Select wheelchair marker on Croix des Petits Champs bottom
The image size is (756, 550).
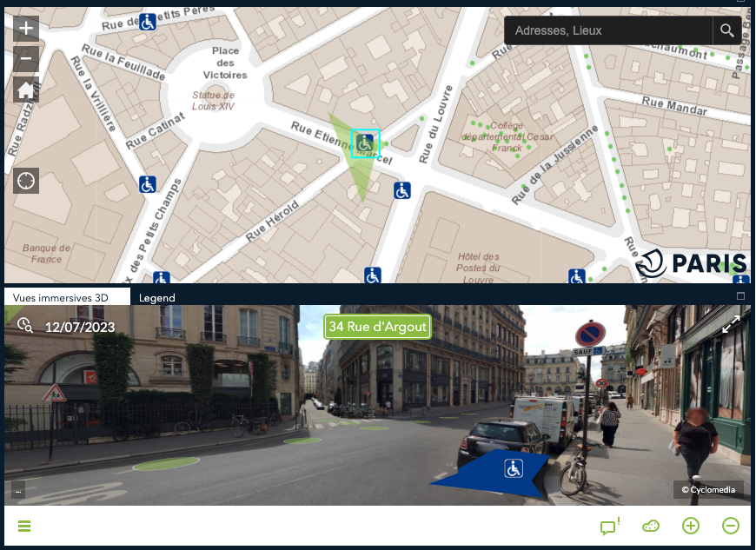[x=161, y=278]
